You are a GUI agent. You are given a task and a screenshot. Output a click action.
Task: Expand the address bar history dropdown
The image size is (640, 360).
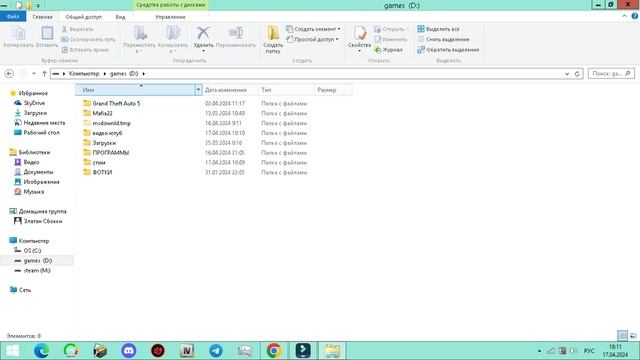pyautogui.click(x=567, y=74)
